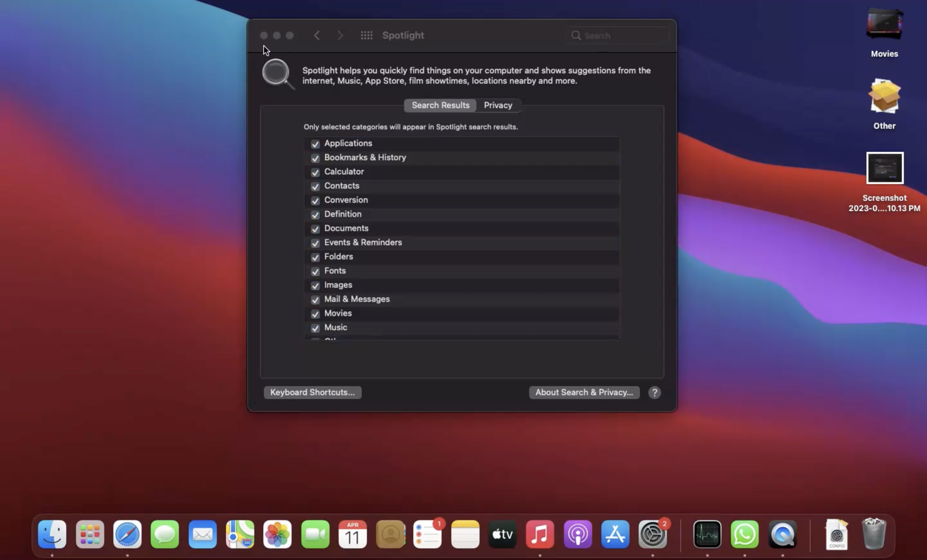Uncheck the Spotlight Music category checkbox
Image resolution: width=927 pixels, height=560 pixels.
315,328
